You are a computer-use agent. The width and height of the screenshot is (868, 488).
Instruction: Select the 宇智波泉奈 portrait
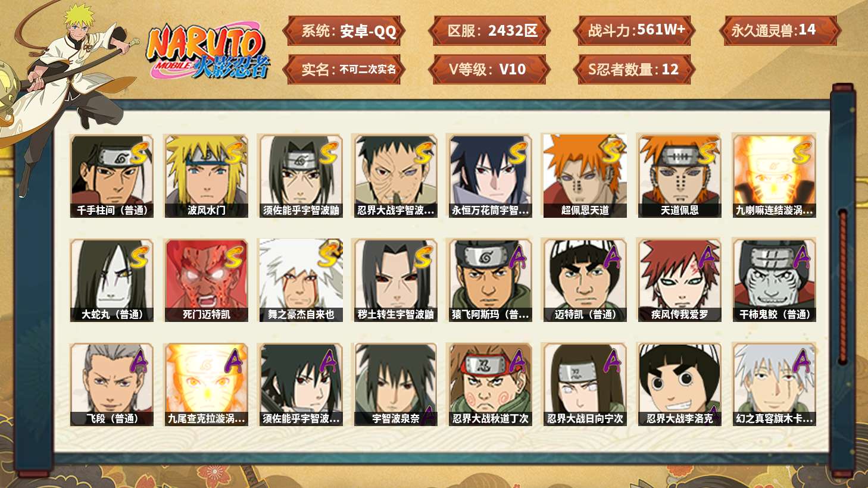[395, 384]
